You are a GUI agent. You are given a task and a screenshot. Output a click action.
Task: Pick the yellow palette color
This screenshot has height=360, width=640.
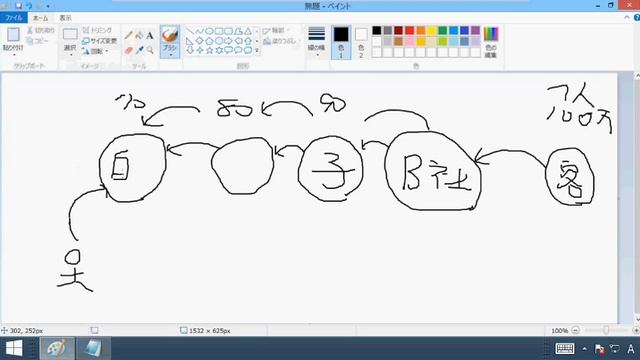tap(431, 30)
